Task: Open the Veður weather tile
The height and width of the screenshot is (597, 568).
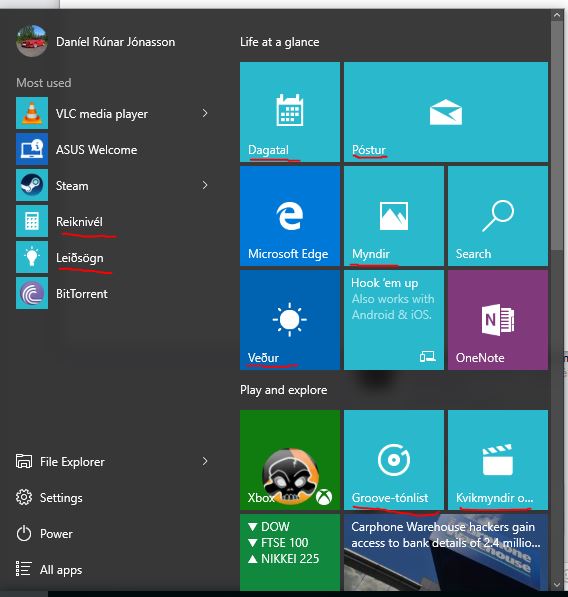Action: [x=290, y=320]
